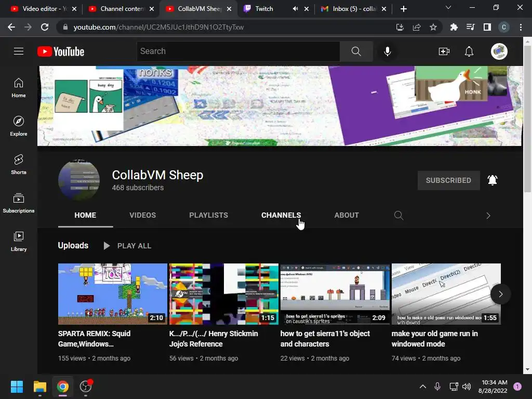The width and height of the screenshot is (532, 399).
Task: Focus the YouTube search field
Action: [x=238, y=51]
